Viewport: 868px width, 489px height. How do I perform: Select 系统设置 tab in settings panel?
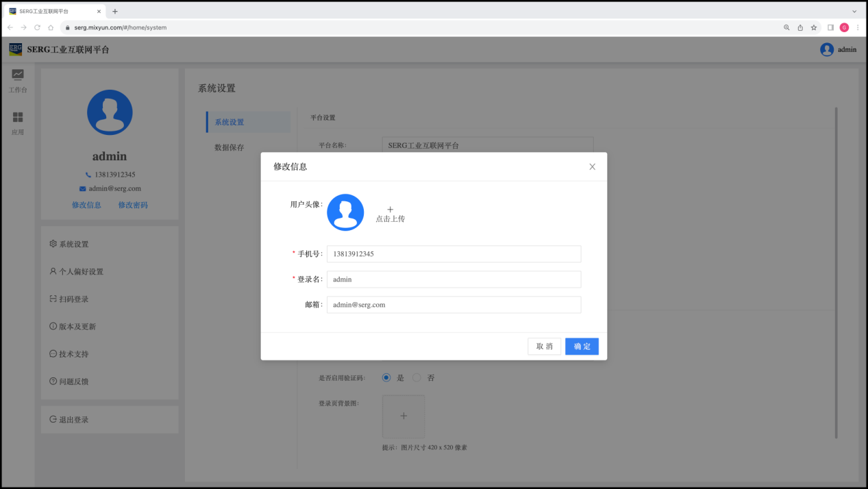click(x=230, y=122)
